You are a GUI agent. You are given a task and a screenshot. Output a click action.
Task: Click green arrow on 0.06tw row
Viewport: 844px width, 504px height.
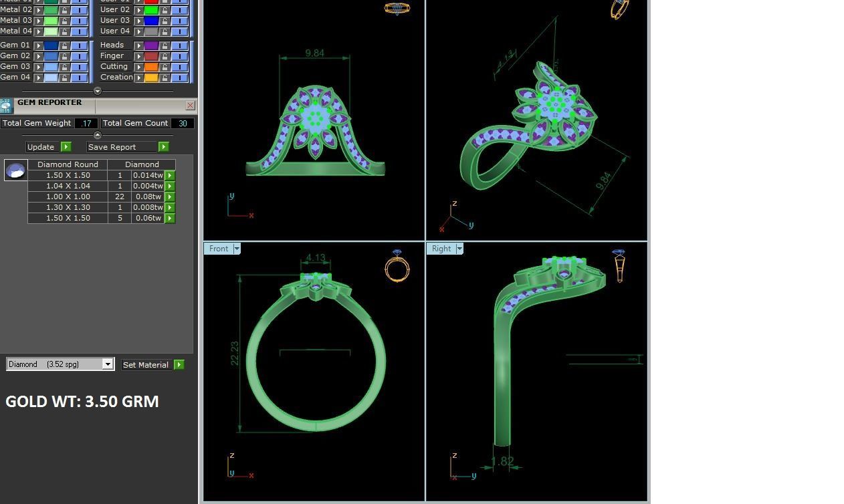pos(170,218)
